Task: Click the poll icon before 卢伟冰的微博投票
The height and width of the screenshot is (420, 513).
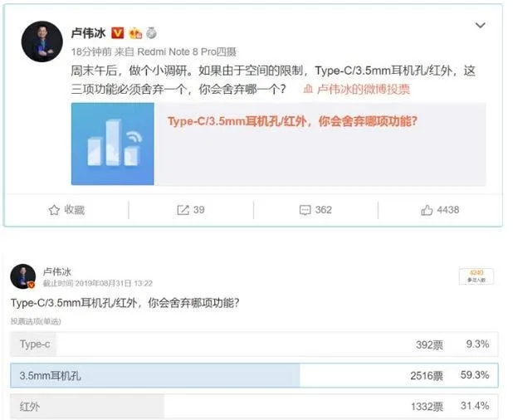Action: pyautogui.click(x=307, y=90)
